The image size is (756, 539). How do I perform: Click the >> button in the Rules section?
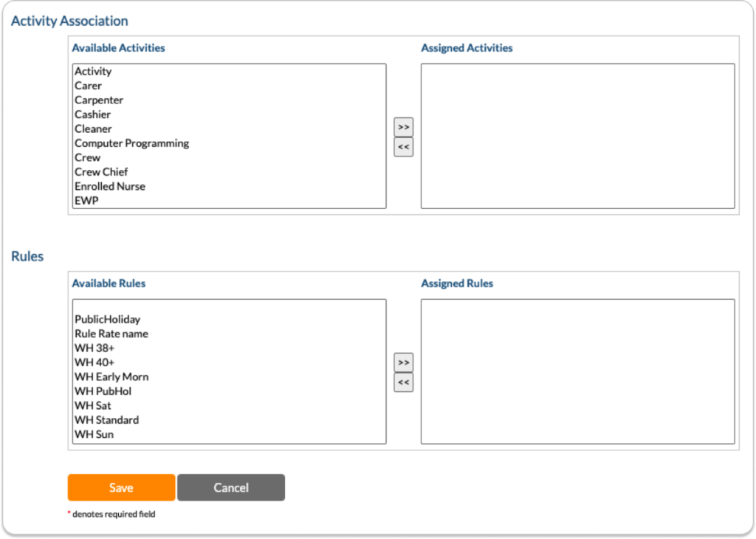click(x=403, y=363)
